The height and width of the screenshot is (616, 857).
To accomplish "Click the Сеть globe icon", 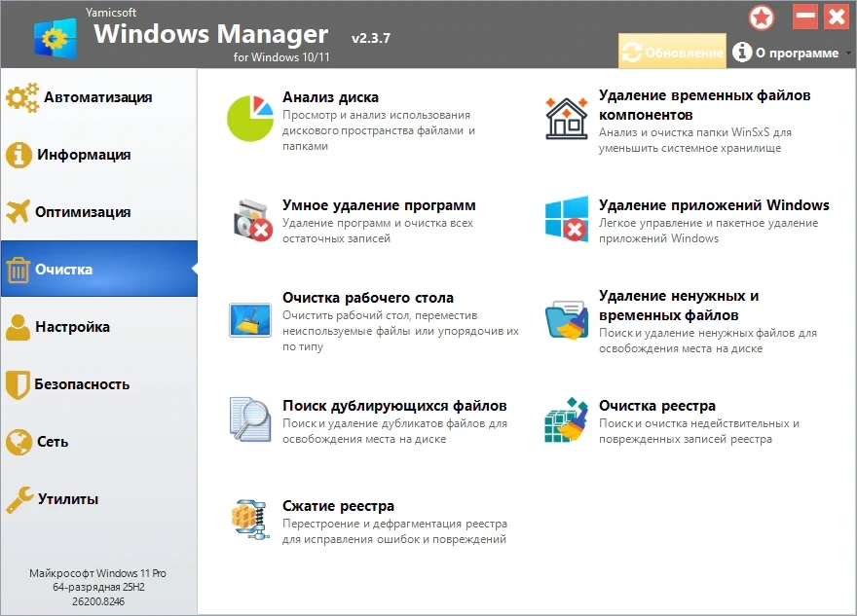I will pyautogui.click(x=19, y=442).
